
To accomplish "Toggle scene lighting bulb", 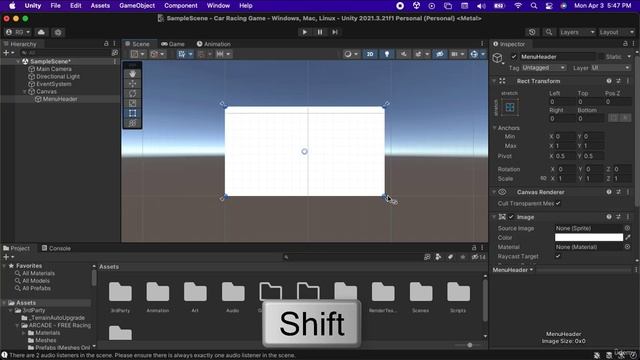I will pos(387,54).
